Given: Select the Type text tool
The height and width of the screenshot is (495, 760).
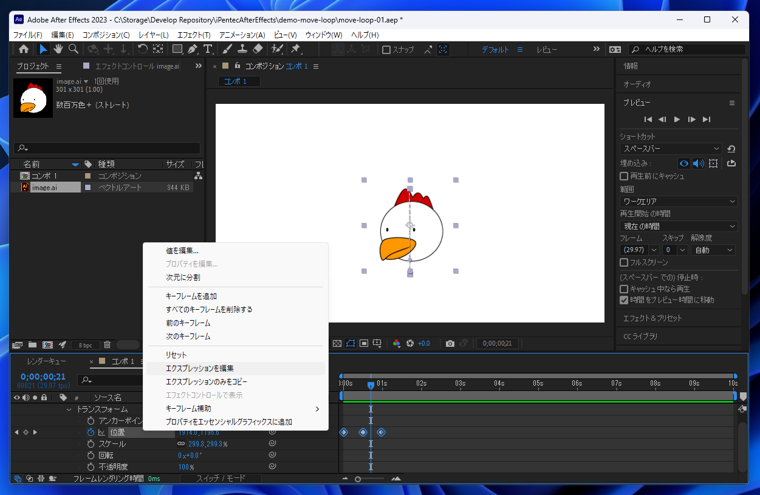Looking at the screenshot, I should click(207, 49).
